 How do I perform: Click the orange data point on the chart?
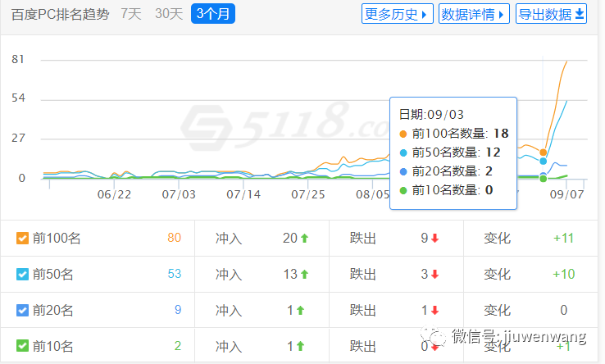point(543,152)
